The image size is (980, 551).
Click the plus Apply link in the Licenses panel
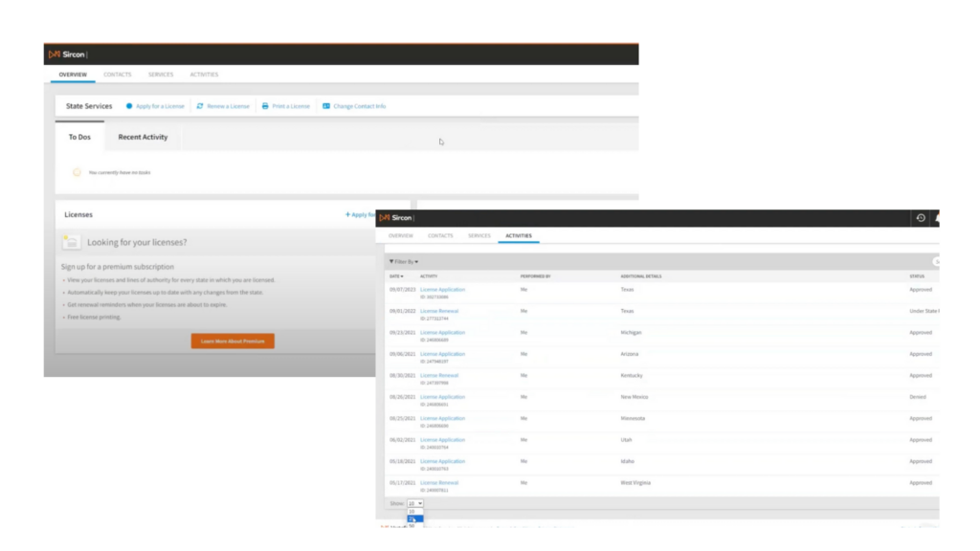[361, 215]
